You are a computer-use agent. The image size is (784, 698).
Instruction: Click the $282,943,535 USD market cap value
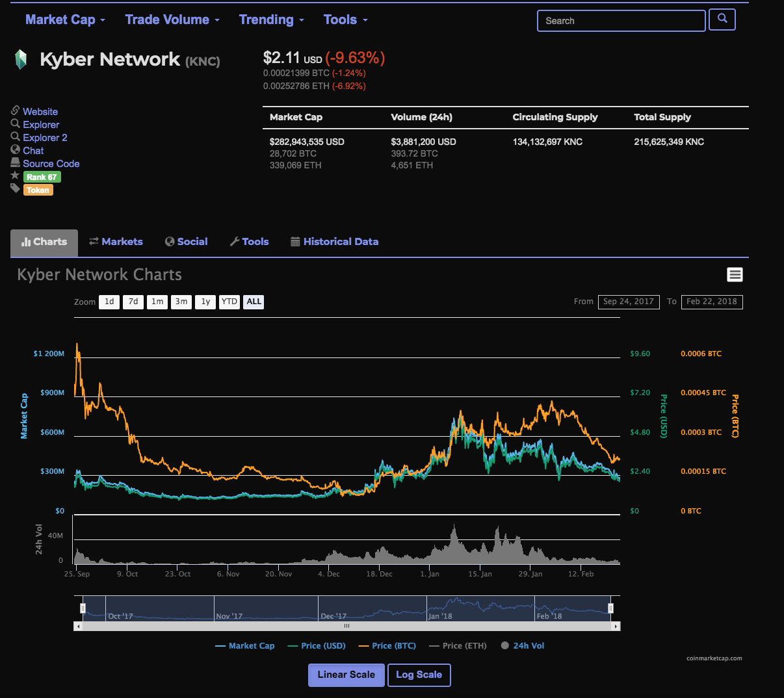click(307, 142)
